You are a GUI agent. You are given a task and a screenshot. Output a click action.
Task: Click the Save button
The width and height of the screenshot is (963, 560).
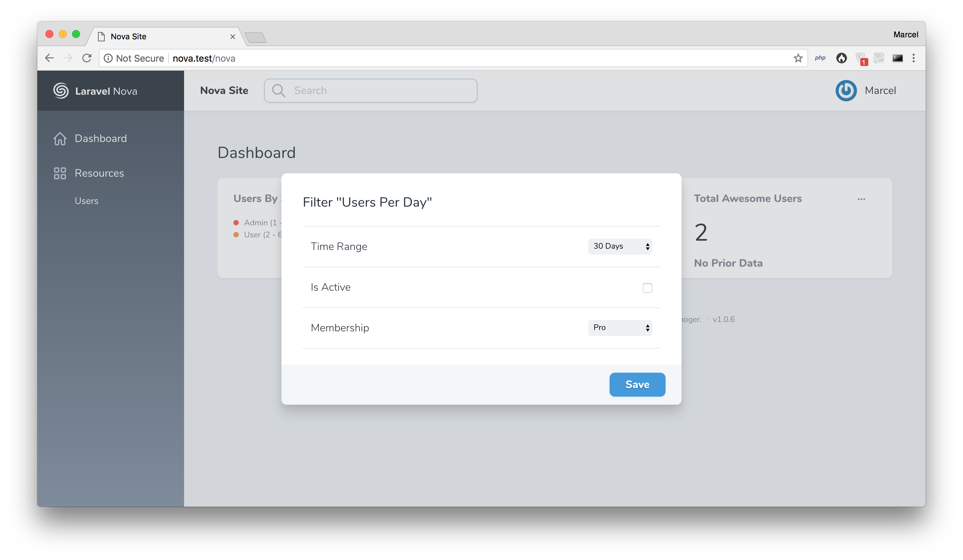point(638,385)
